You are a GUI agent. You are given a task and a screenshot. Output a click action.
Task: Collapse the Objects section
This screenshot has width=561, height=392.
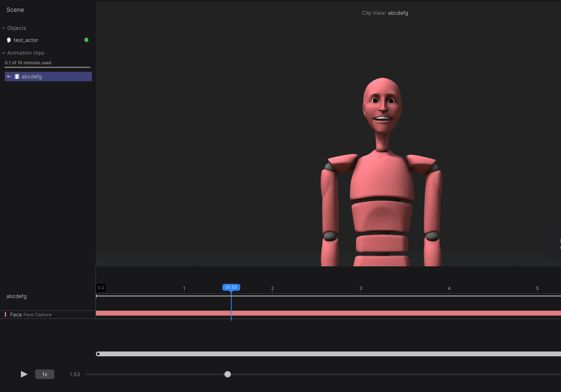tap(4, 28)
